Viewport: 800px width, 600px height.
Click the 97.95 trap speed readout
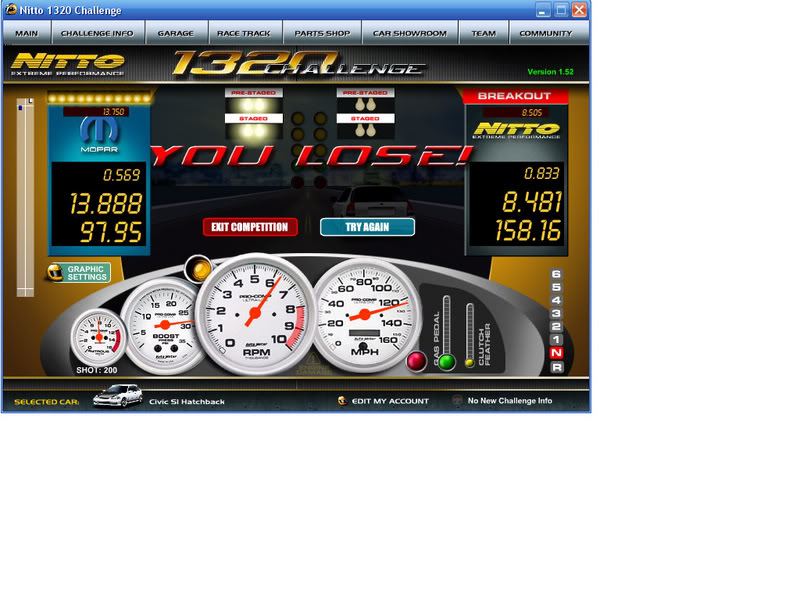(111, 232)
